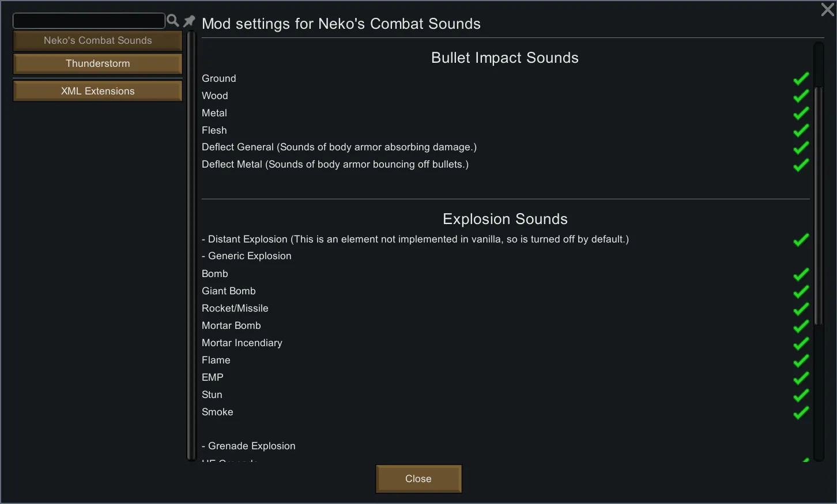Uncheck the Flesh impact sound
837x504 pixels.
tap(801, 131)
